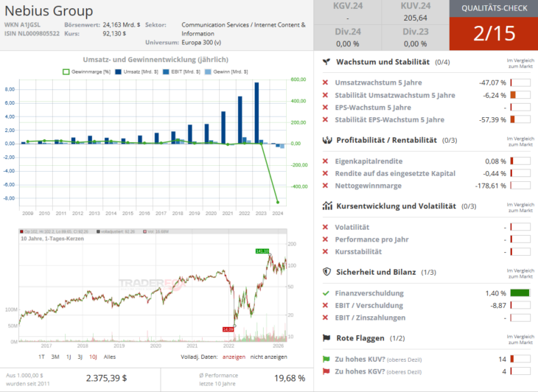The image size is (538, 392).
Task: Click 'nicht anzeigen' for Volladj. Daten
Action: pos(270,357)
